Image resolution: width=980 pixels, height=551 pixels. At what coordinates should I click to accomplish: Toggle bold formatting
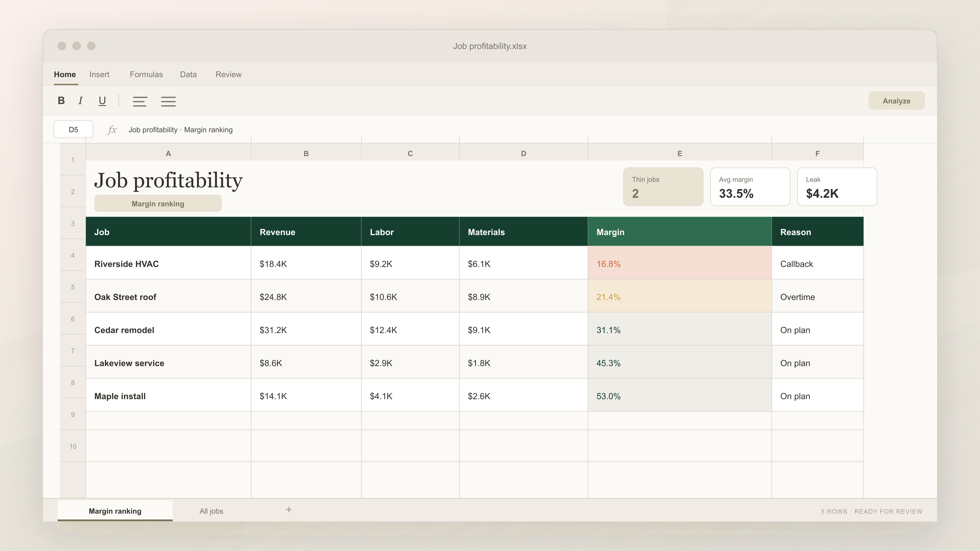coord(61,101)
